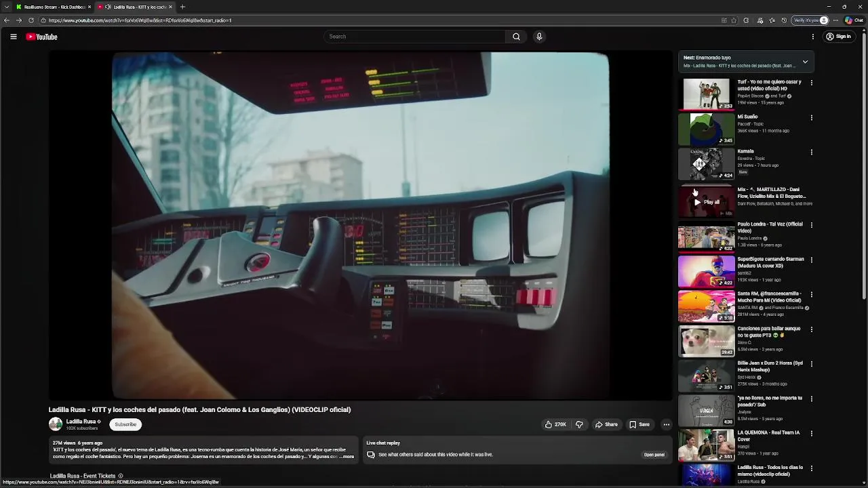Select the Ladilla Rusa YouTube browser tab
Image resolution: width=868 pixels, height=488 pixels.
[137, 7]
